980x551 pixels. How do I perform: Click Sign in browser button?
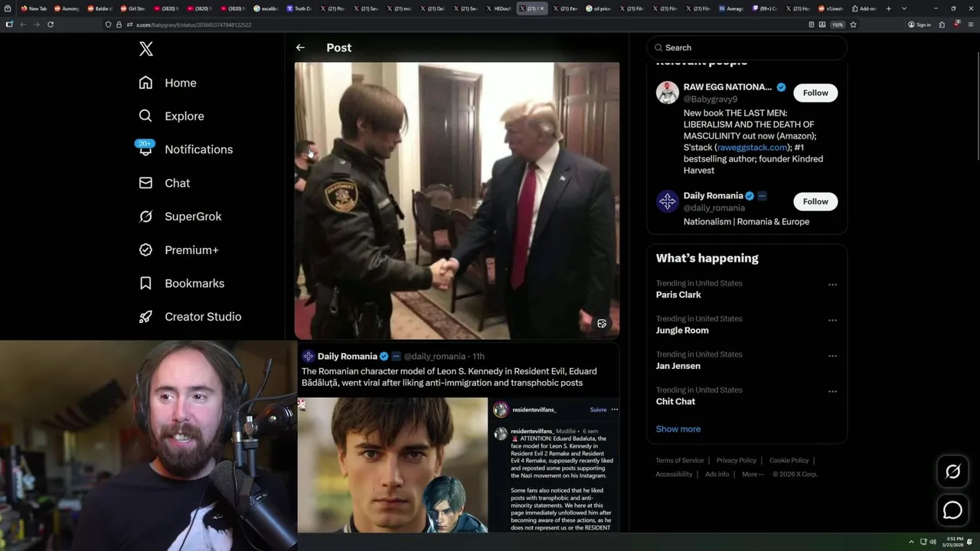click(x=920, y=24)
